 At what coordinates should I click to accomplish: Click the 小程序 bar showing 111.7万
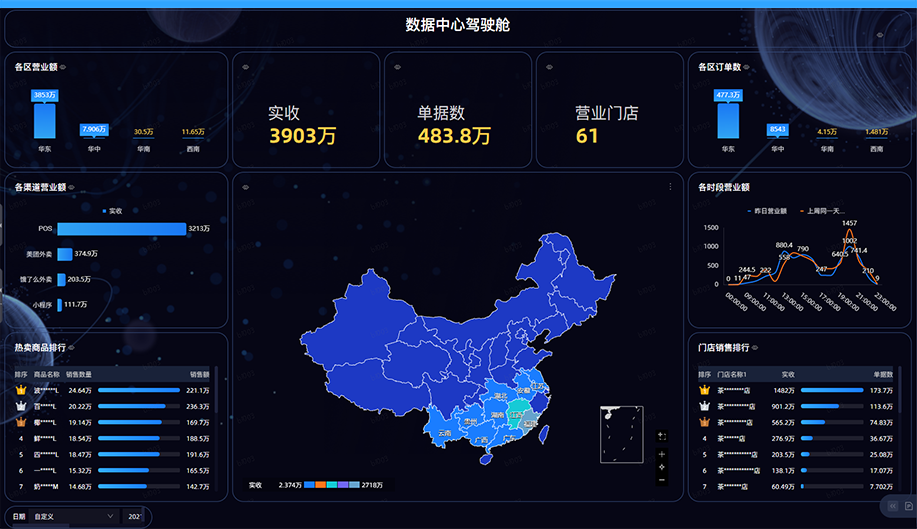pyautogui.click(x=60, y=305)
